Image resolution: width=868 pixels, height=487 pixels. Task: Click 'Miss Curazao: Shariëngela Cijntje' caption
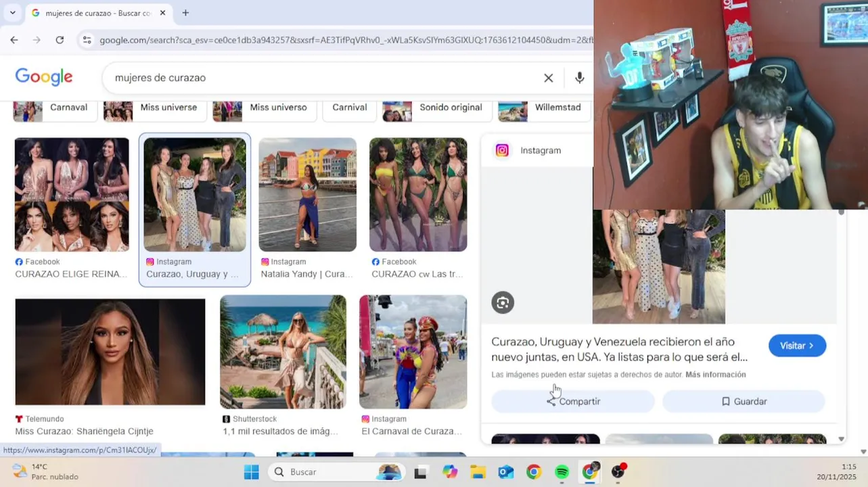(x=85, y=431)
